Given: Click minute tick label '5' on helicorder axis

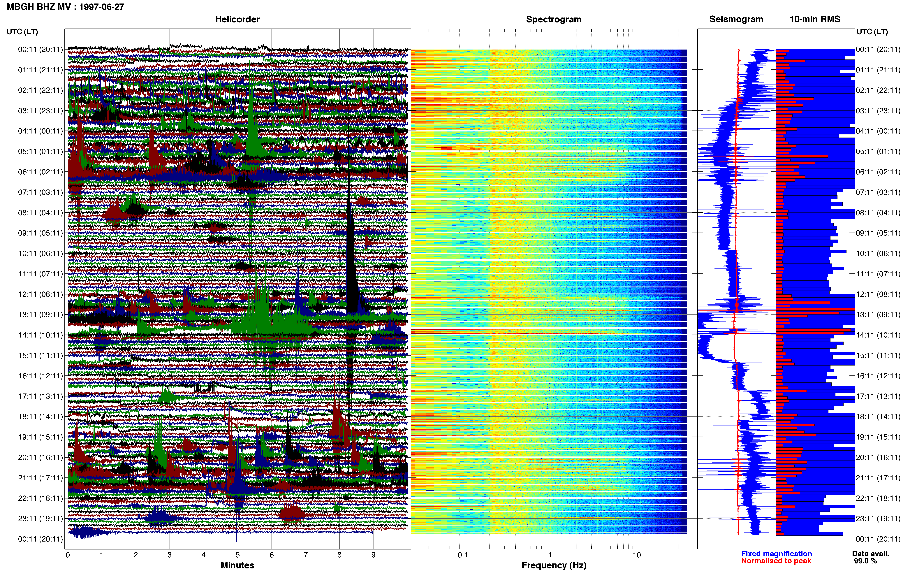Looking at the screenshot, I should [238, 555].
